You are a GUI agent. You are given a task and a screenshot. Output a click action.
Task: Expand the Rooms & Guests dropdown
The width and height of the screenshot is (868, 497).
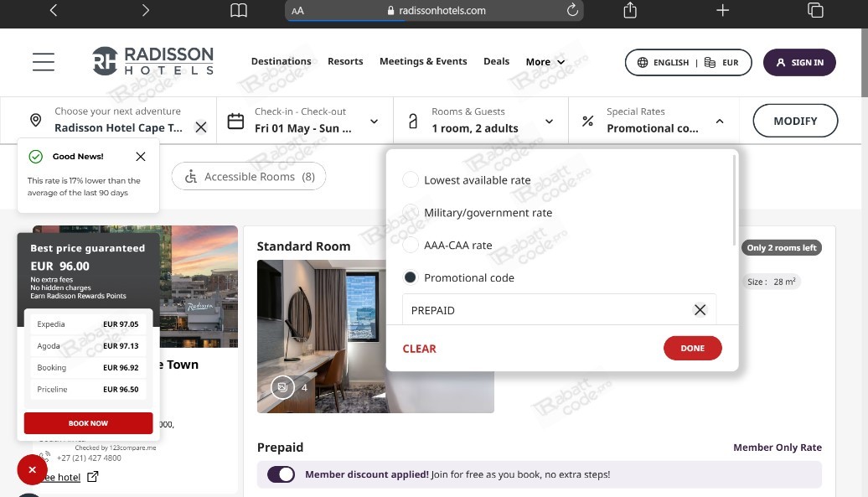click(549, 120)
